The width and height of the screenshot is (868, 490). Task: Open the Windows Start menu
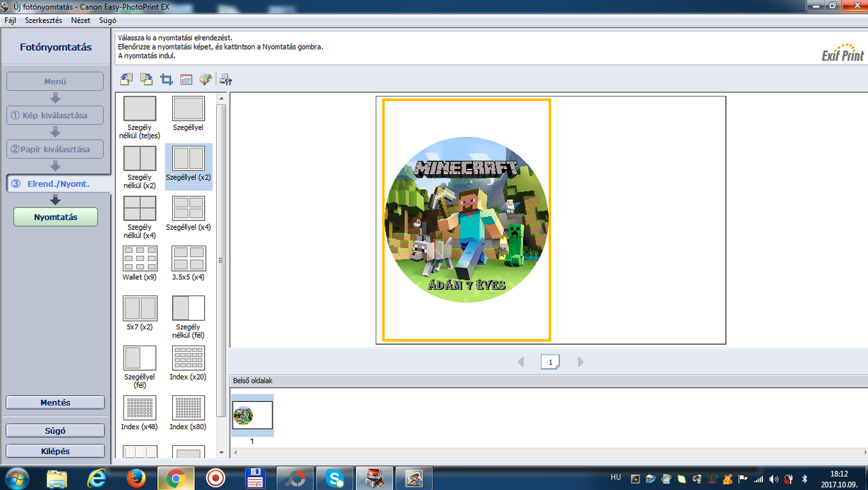16,478
